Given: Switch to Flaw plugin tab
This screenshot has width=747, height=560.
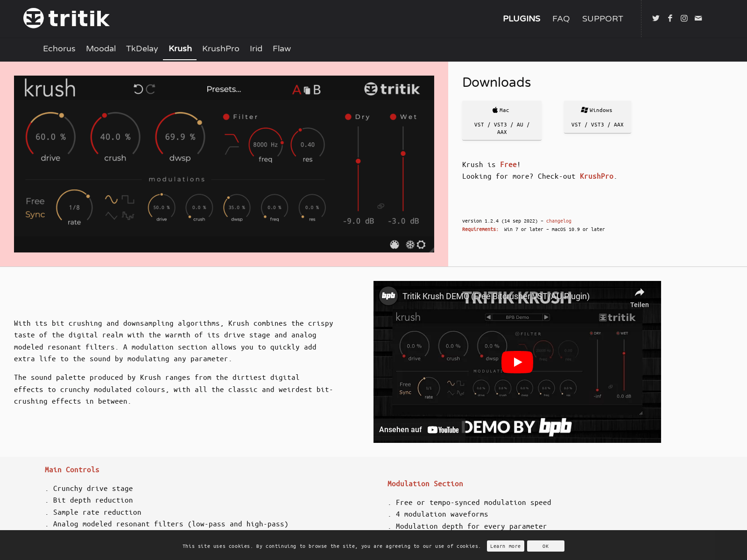Looking at the screenshot, I should click(x=282, y=49).
